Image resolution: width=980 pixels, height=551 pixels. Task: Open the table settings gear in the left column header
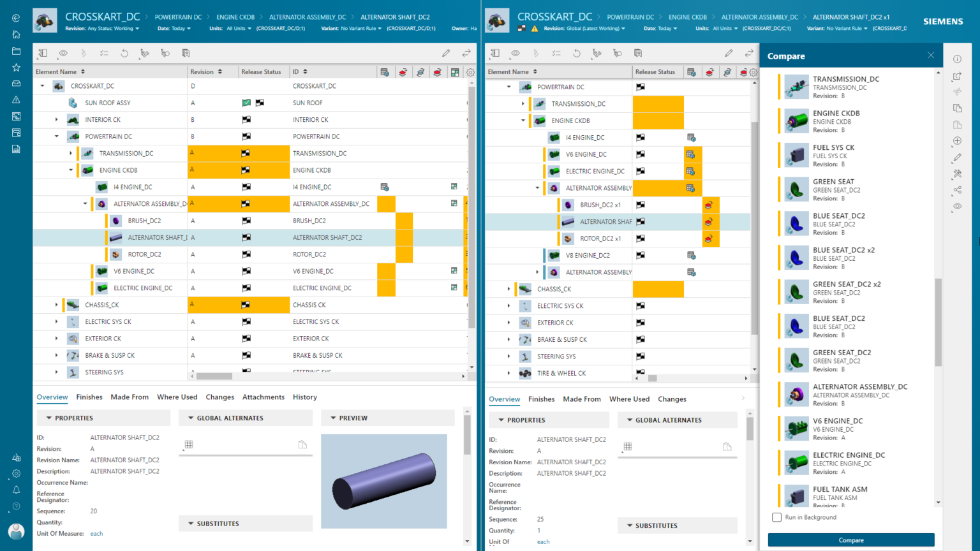point(470,71)
